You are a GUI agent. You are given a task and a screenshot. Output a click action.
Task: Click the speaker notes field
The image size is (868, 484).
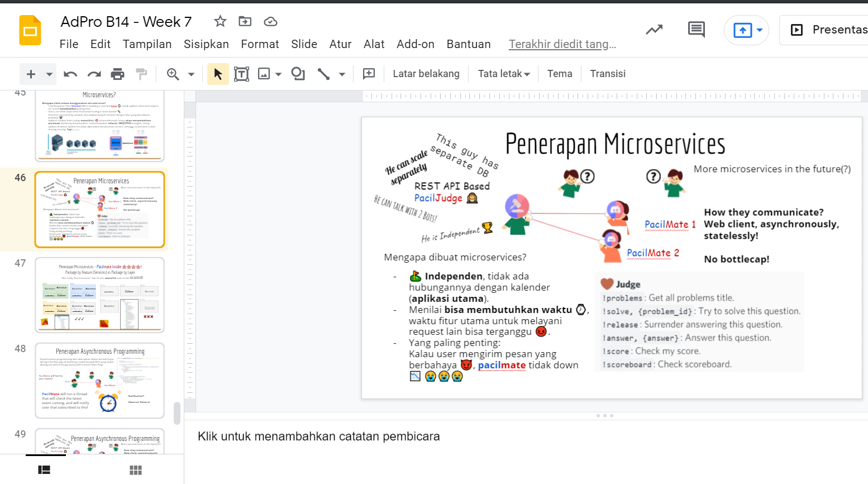point(318,436)
